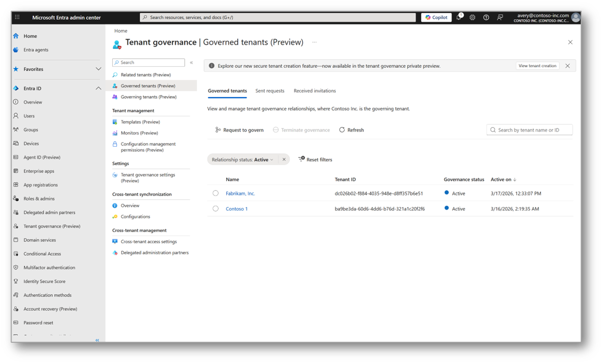The width and height of the screenshot is (603, 364).
Task: Click Request to govern
Action: (239, 130)
